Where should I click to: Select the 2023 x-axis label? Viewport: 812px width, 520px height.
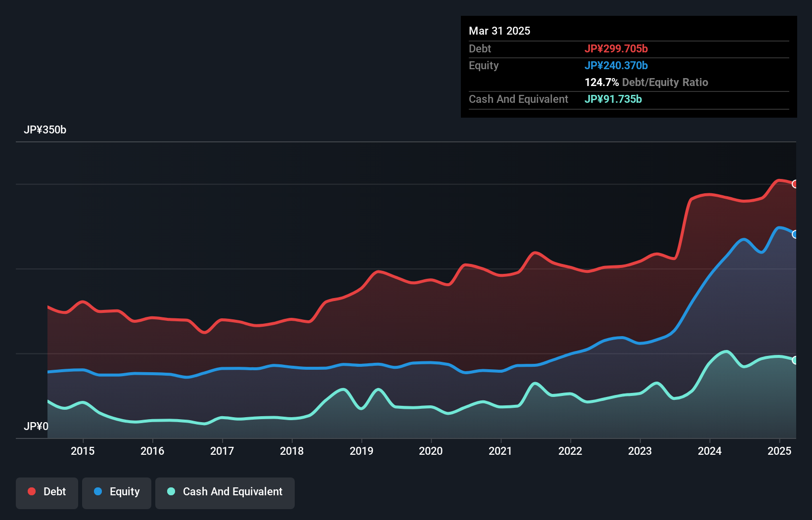pyautogui.click(x=640, y=451)
